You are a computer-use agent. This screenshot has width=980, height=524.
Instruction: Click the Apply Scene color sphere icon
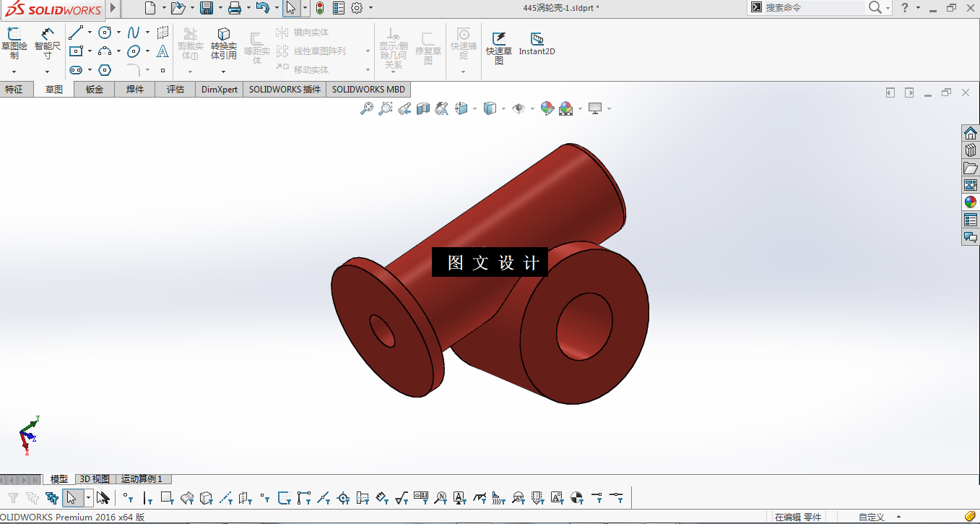(566, 108)
